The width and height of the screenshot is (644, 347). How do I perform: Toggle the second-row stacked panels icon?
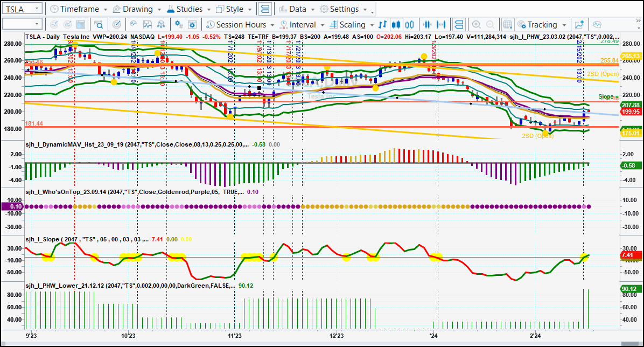click(x=459, y=25)
